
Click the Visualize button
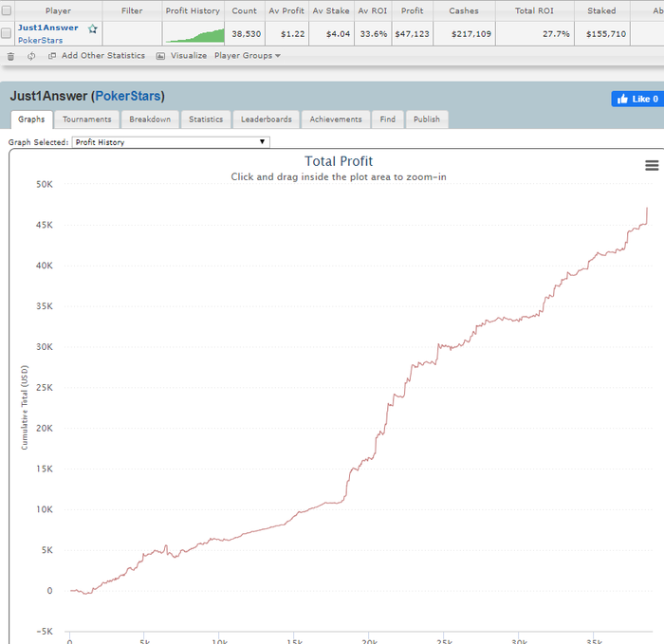pyautogui.click(x=181, y=56)
